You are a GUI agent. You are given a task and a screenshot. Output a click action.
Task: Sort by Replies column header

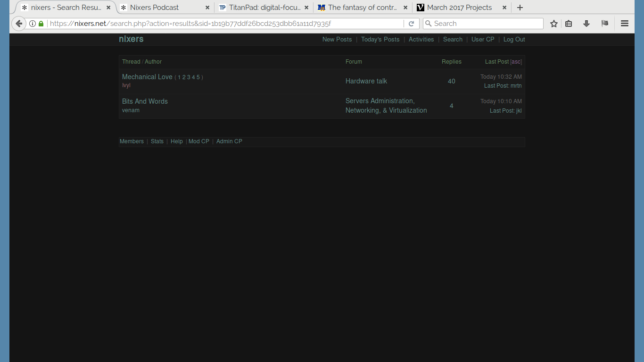(452, 62)
